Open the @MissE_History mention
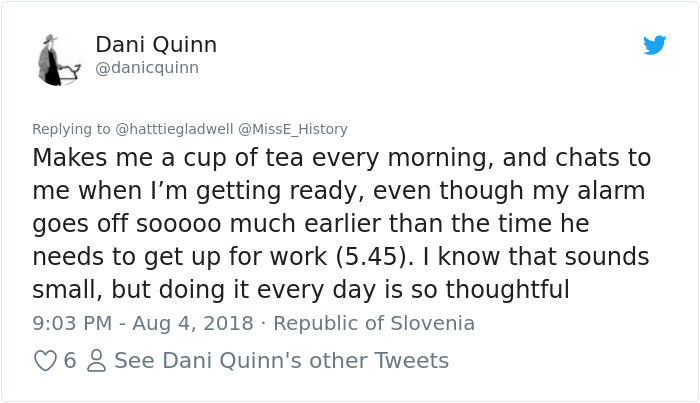This screenshot has height=403, width=700. (293, 129)
